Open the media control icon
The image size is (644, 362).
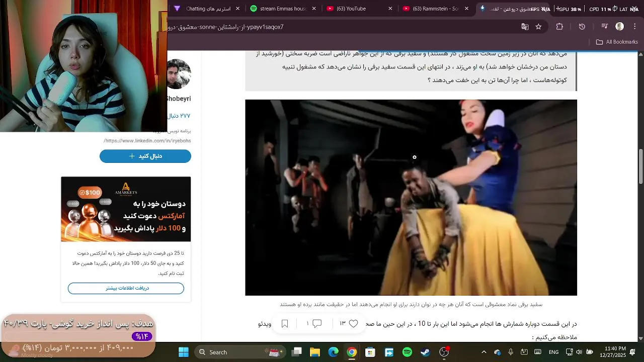(x=605, y=27)
